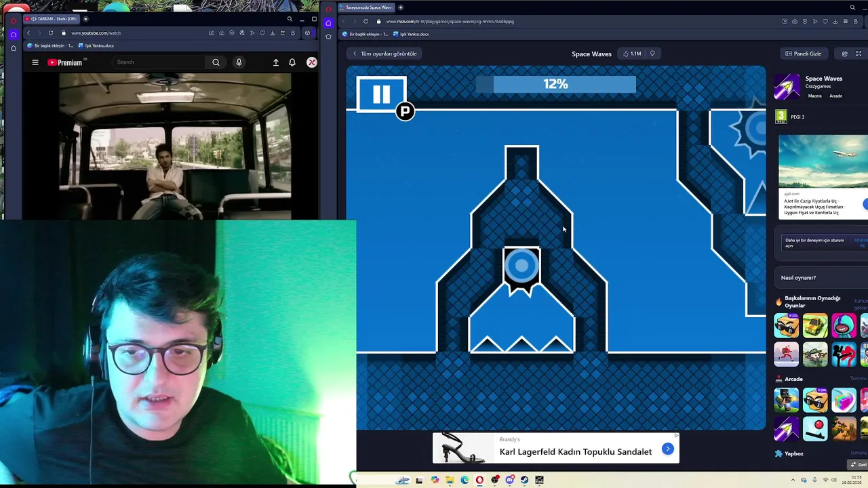Open bookmarks star in MSN window sidebar
This screenshot has height=488, width=868.
point(328,37)
